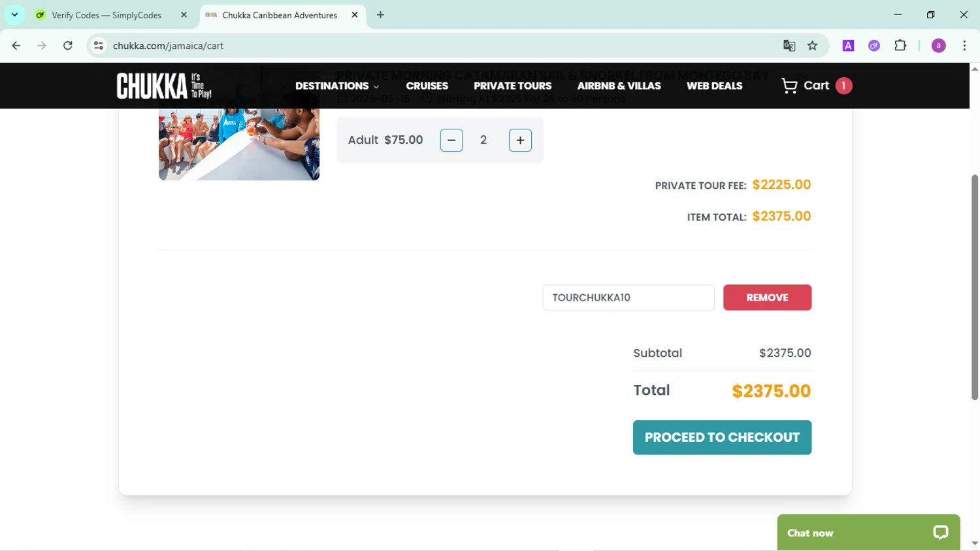The width and height of the screenshot is (980, 551).
Task: Open the Cruises menu item
Action: point(427,86)
